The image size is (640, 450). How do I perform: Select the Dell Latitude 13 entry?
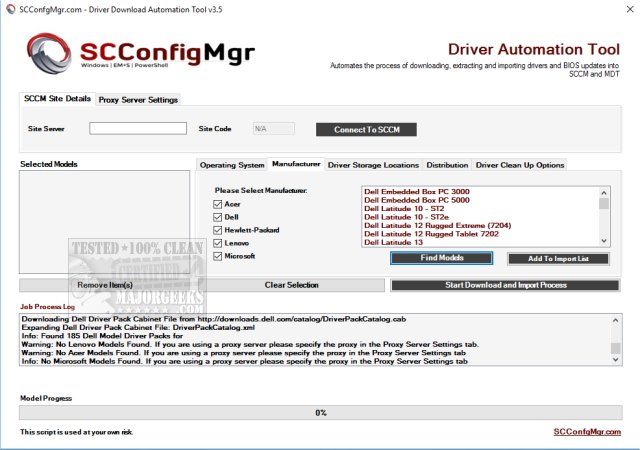click(x=393, y=242)
